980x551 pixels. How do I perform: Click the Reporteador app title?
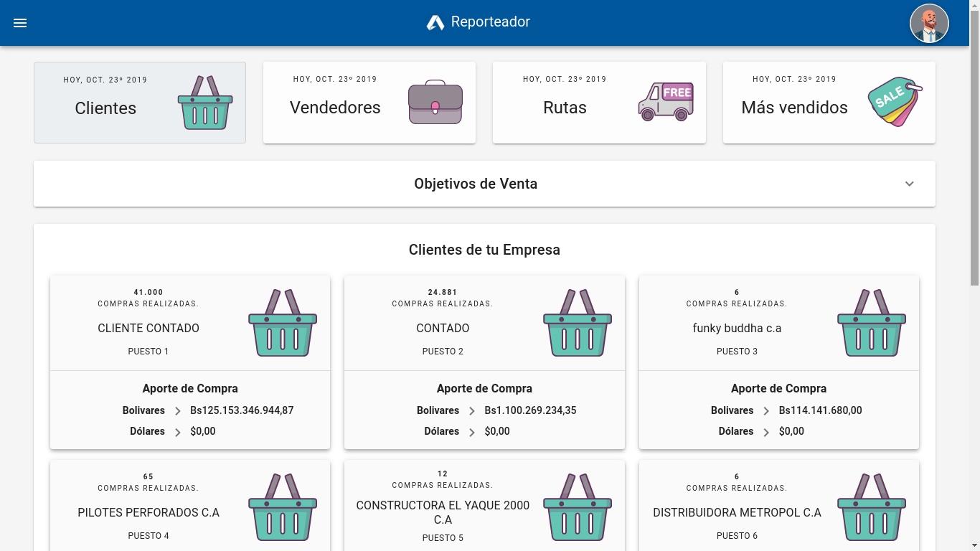coord(491,22)
